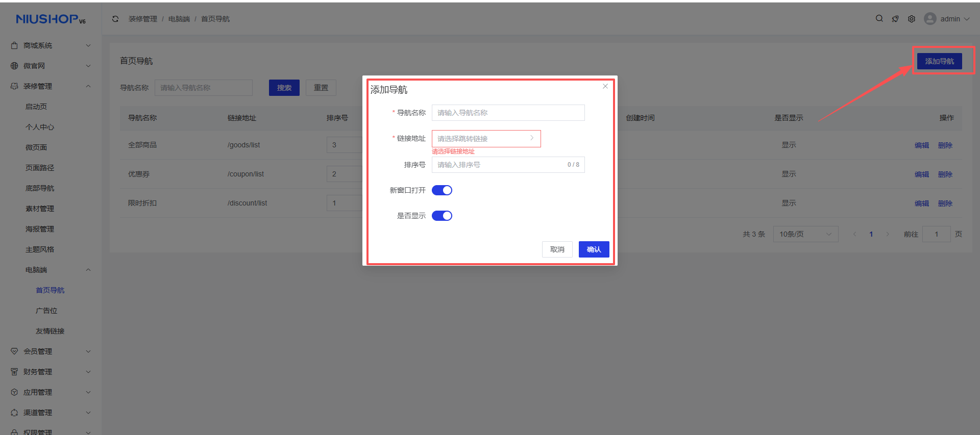Click 删除 for the 全部商品 row

pyautogui.click(x=945, y=145)
